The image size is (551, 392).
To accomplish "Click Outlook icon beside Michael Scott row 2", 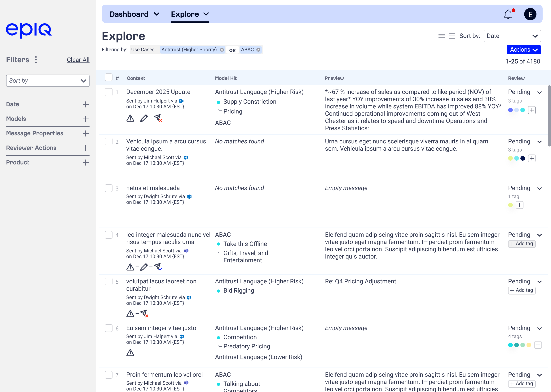I will click(x=186, y=157).
